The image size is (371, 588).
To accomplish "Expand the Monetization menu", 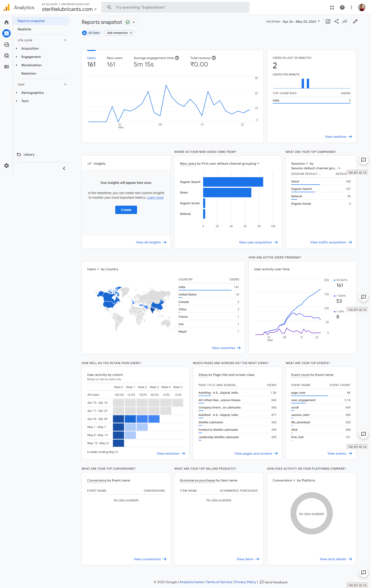I will 17,65.
